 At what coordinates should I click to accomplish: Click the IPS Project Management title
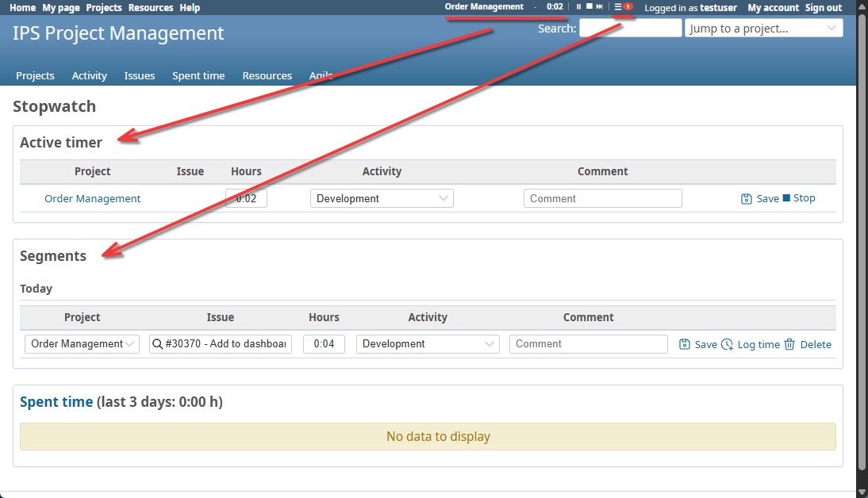point(118,33)
